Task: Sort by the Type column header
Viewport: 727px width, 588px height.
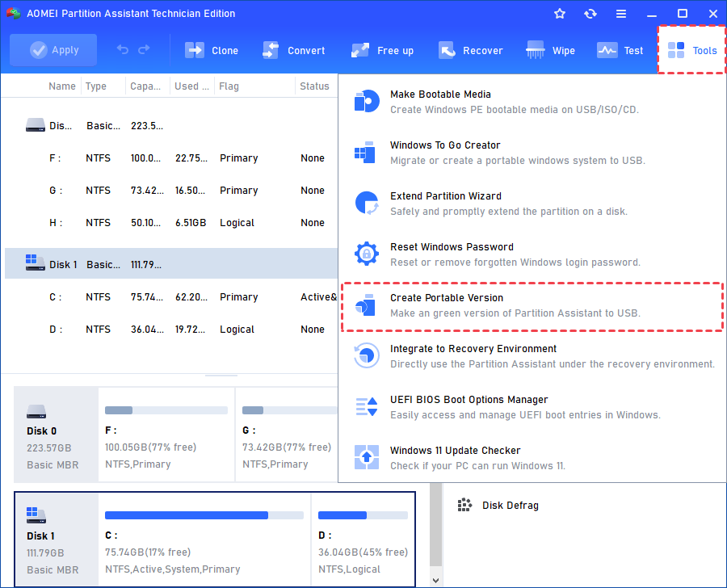Action: pos(96,86)
